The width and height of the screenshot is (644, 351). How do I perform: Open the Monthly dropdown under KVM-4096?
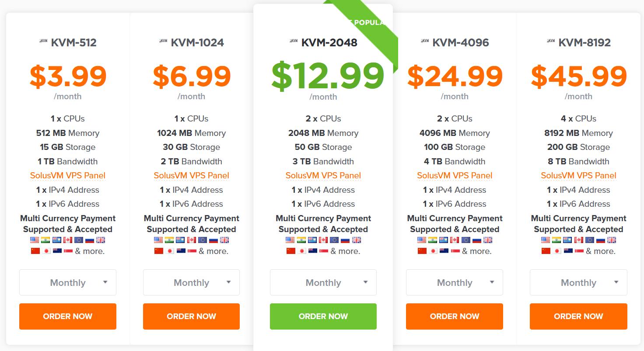(x=455, y=282)
